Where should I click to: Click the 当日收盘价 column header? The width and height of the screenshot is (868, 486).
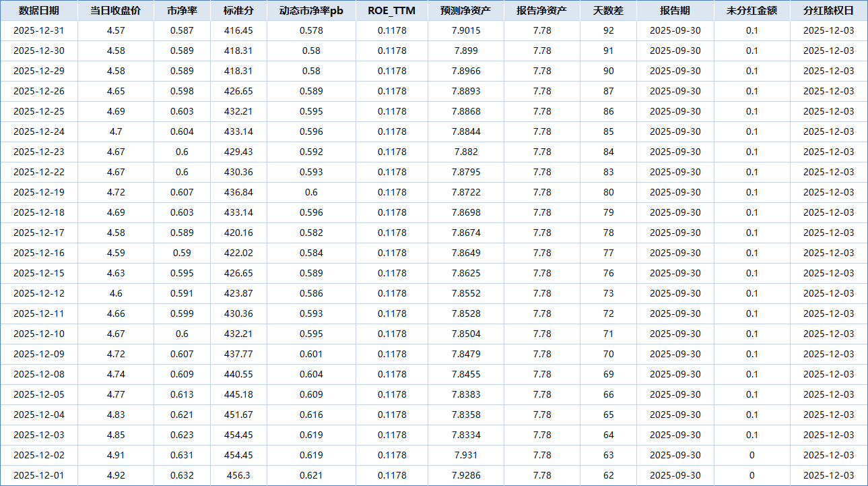point(116,11)
